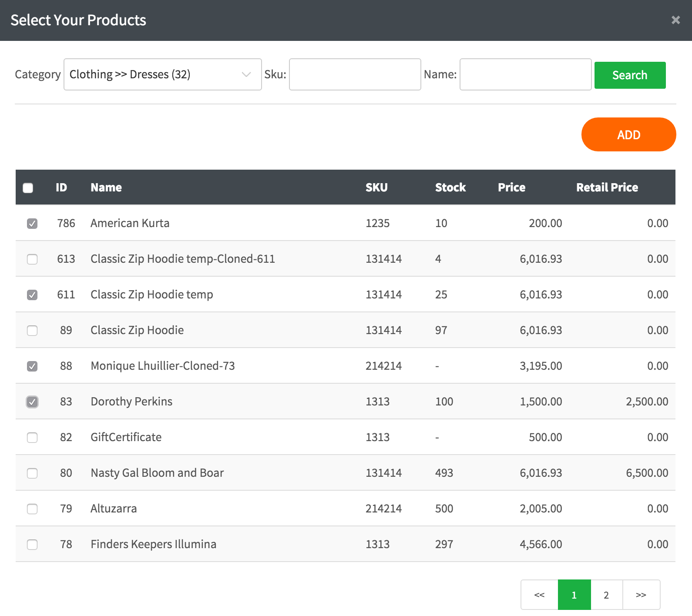Check the Classic Zip Hoodie temp-Cloned-611 row
Viewport: 692px width, 616px height.
(32, 259)
